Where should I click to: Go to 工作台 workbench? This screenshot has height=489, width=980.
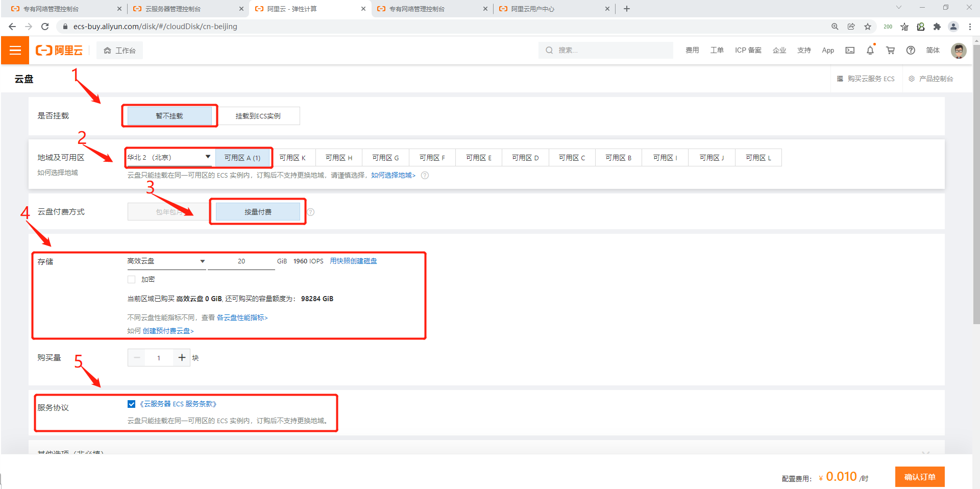click(x=120, y=50)
